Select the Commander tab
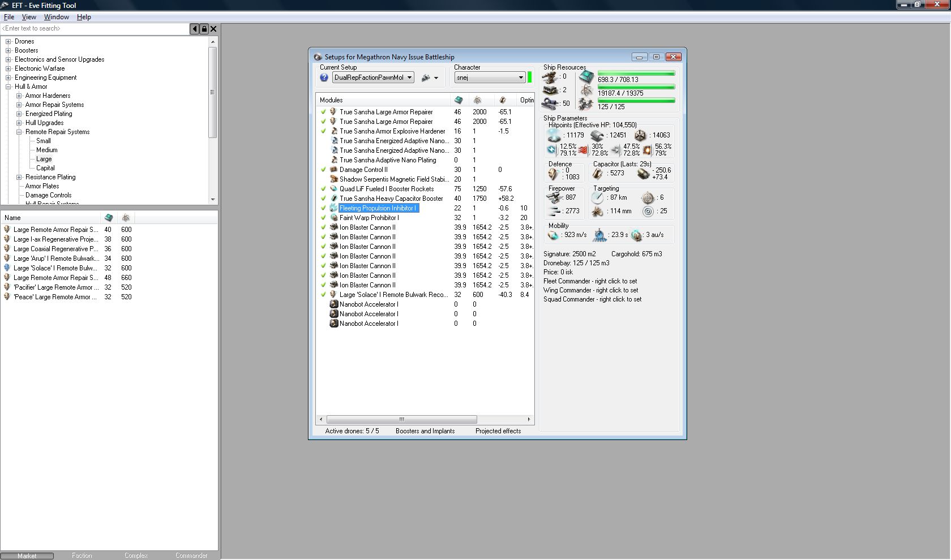The image size is (951, 560). point(191,555)
